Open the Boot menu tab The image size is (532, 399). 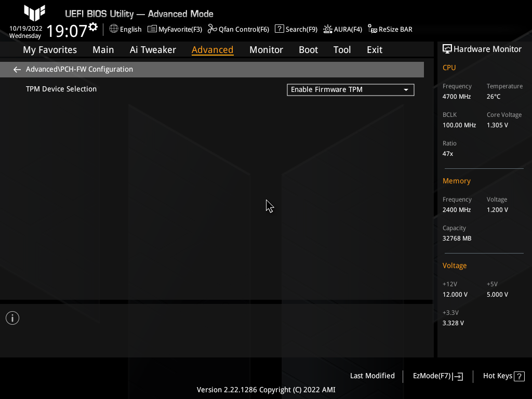pos(308,49)
